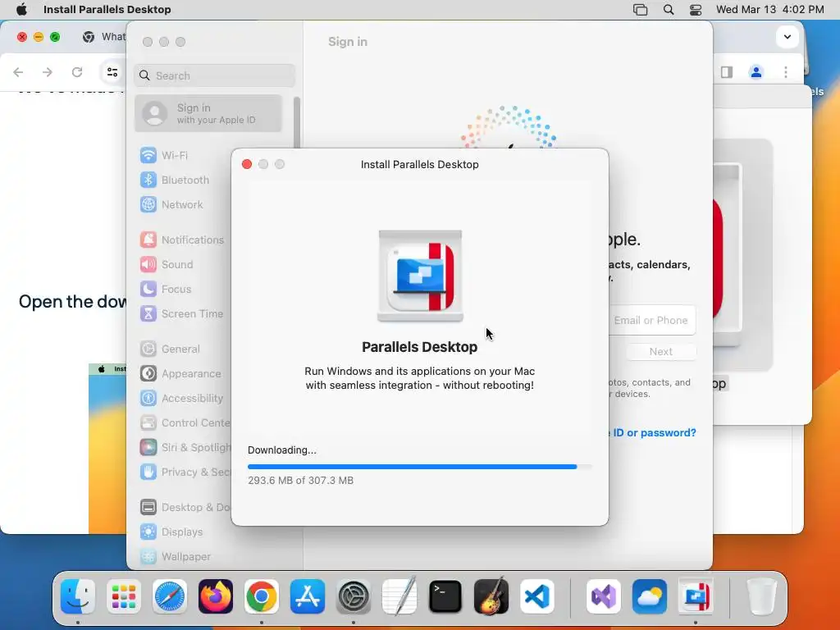This screenshot has width=840, height=630.
Task: Open System Settings from the Dock
Action: pos(354,596)
